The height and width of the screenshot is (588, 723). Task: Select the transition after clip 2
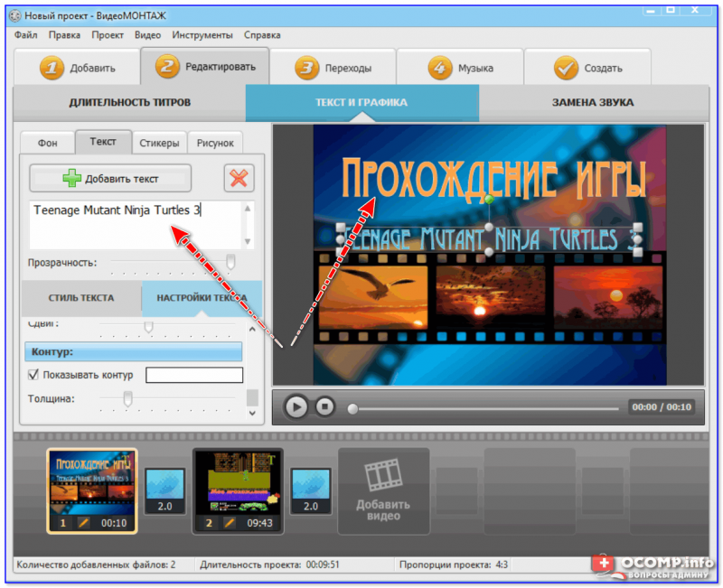(310, 491)
